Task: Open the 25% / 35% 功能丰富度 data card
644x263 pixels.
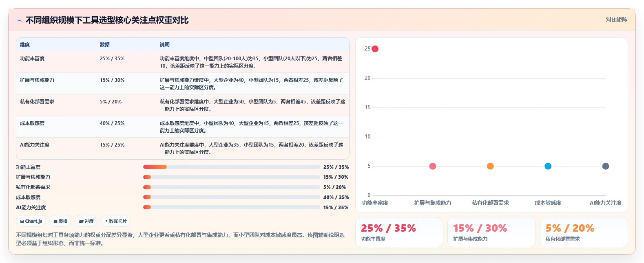Action: pyautogui.click(x=399, y=232)
